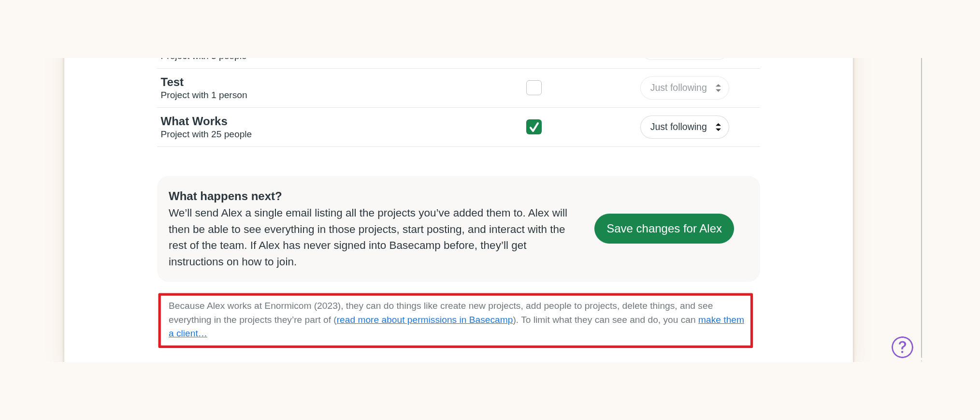Click the Save changes for Alex button
This screenshot has width=980, height=420.
tap(663, 228)
